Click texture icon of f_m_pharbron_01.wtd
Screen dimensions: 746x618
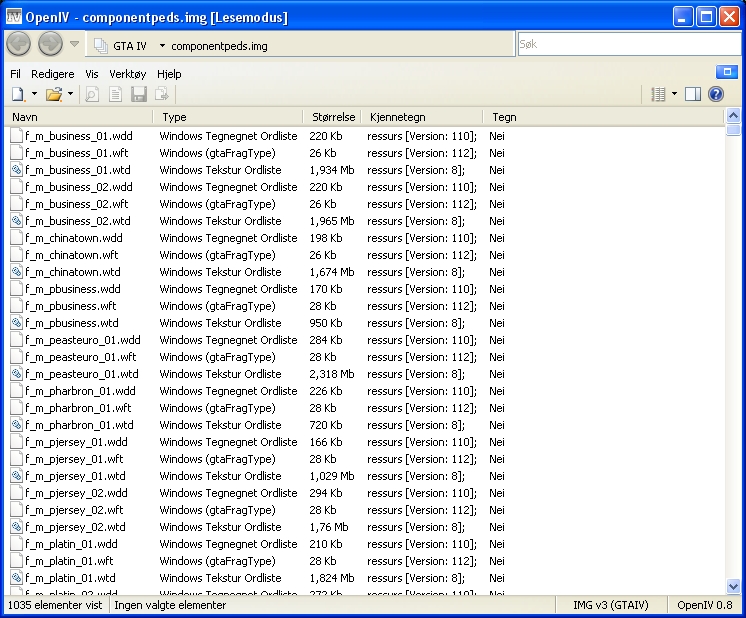point(17,425)
